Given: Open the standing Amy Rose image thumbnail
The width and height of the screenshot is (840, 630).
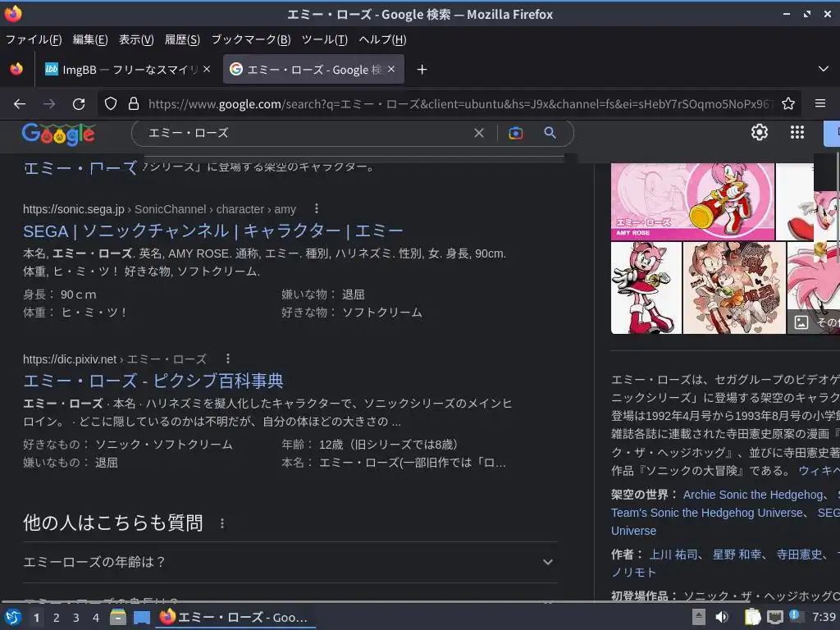Looking at the screenshot, I should click(x=646, y=288).
